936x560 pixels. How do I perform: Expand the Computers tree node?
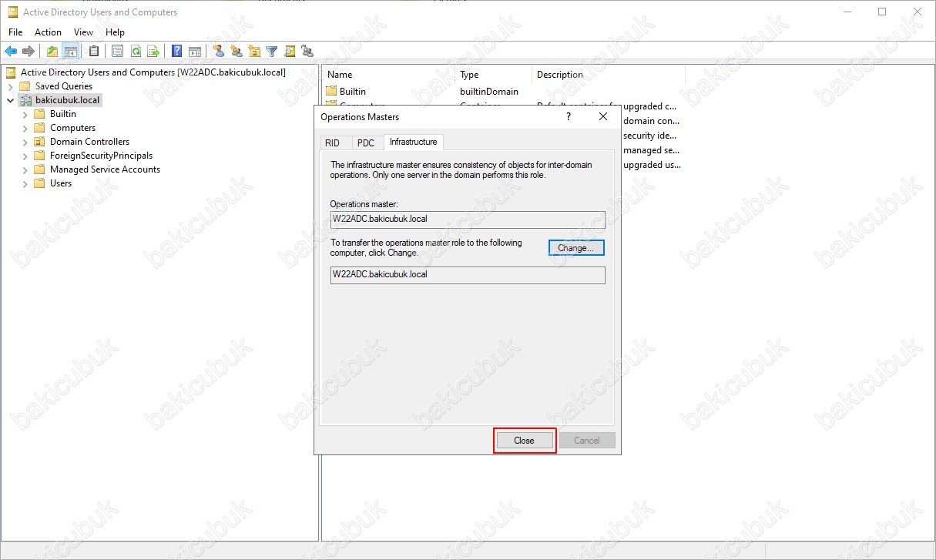(25, 128)
